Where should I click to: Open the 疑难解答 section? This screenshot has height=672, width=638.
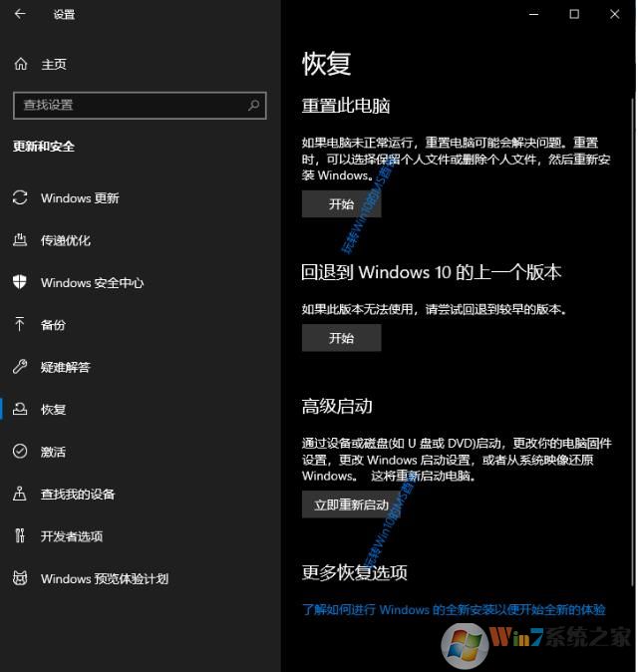pos(66,367)
